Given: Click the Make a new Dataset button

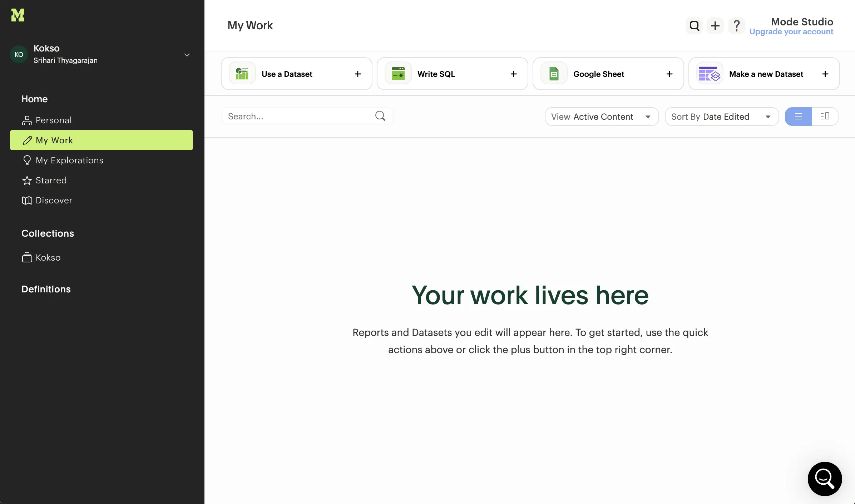Looking at the screenshot, I should pyautogui.click(x=764, y=74).
